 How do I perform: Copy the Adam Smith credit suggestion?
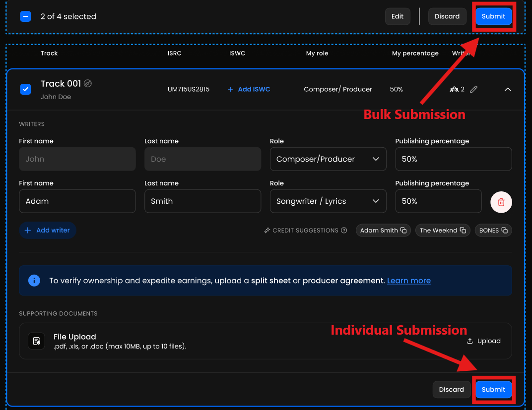403,231
